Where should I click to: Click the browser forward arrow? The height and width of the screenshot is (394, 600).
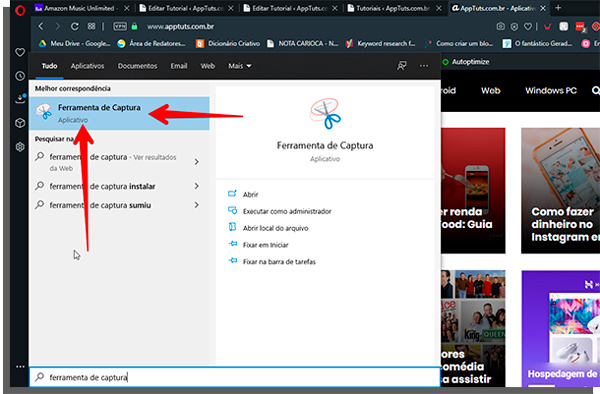click(x=57, y=26)
